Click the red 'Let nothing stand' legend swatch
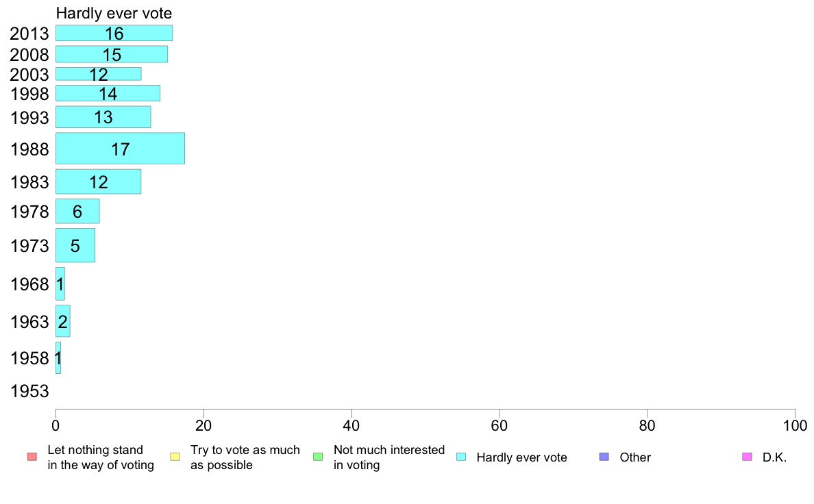Screen dimensions: 814x504 (32, 457)
